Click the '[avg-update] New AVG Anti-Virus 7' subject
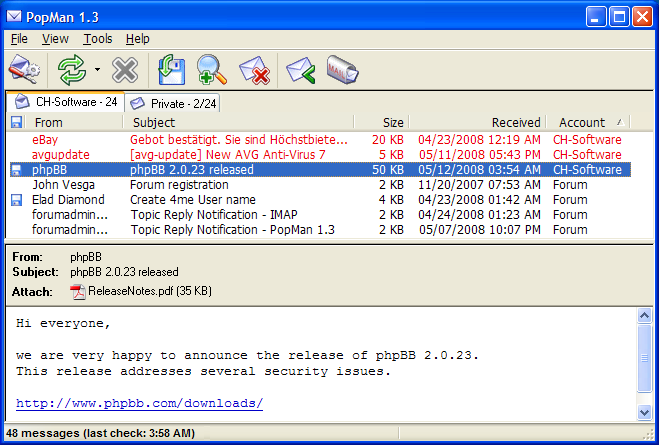 (228, 155)
